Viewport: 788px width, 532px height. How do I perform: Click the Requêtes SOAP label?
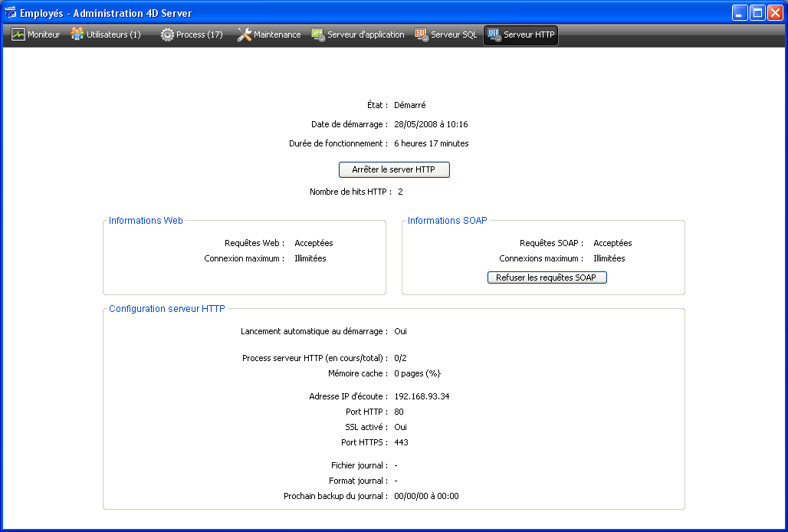551,243
